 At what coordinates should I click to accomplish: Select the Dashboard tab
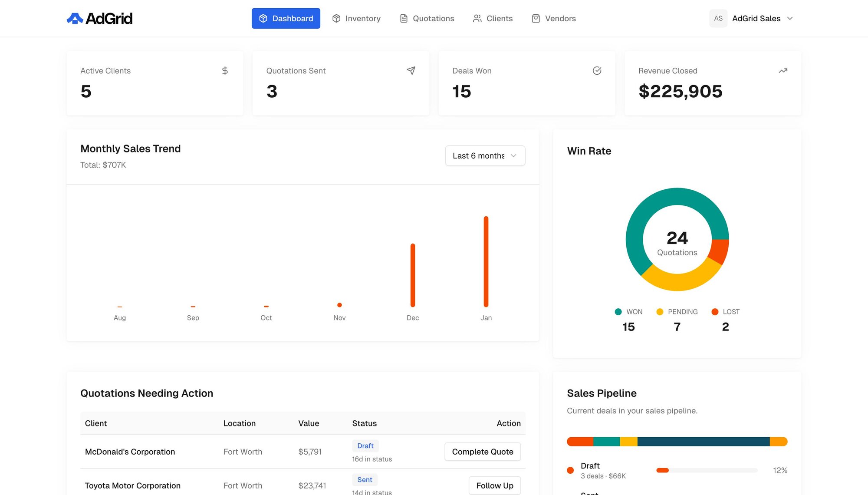click(x=286, y=18)
